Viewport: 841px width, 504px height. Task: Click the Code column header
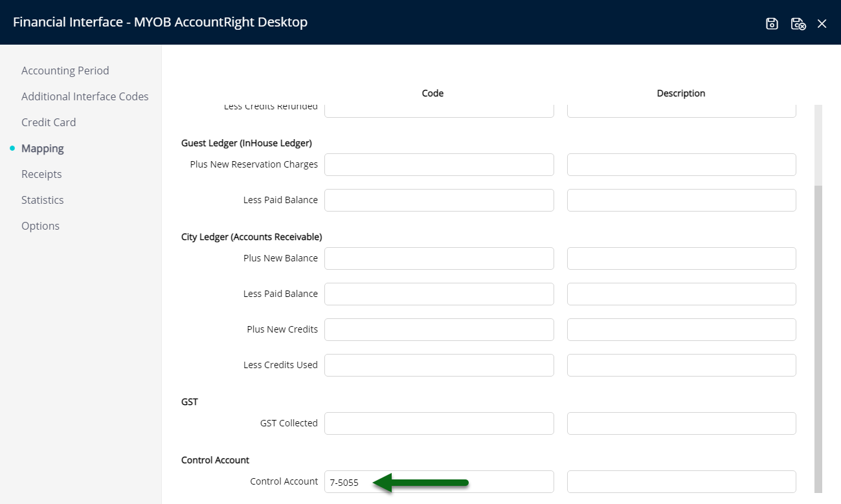[x=432, y=93]
